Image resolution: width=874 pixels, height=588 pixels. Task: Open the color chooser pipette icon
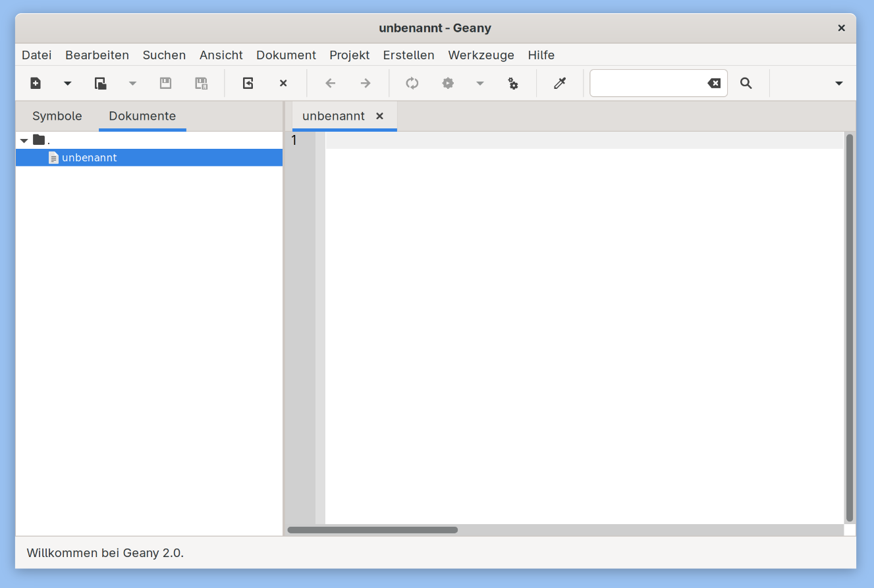tap(560, 83)
